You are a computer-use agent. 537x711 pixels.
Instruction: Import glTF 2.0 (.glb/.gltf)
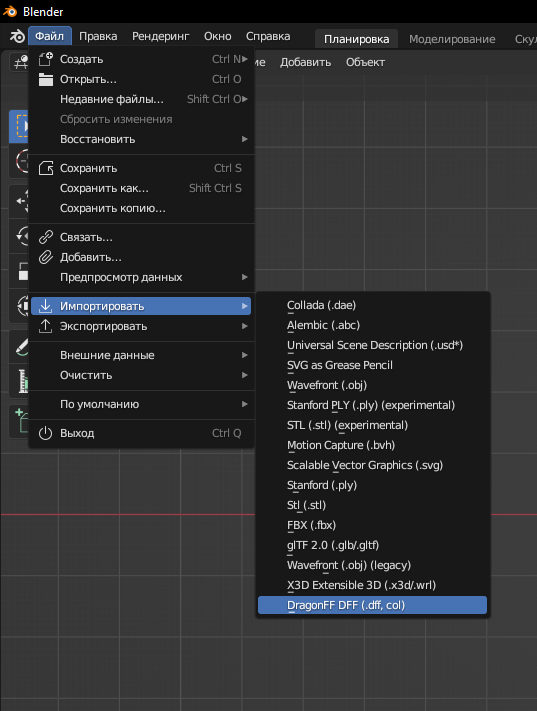coord(372,545)
